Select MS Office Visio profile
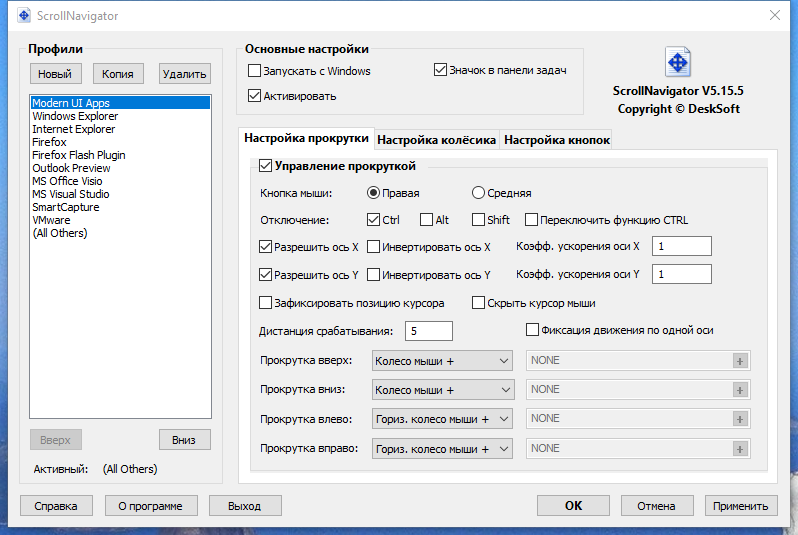The width and height of the screenshot is (798, 535). 120,181
